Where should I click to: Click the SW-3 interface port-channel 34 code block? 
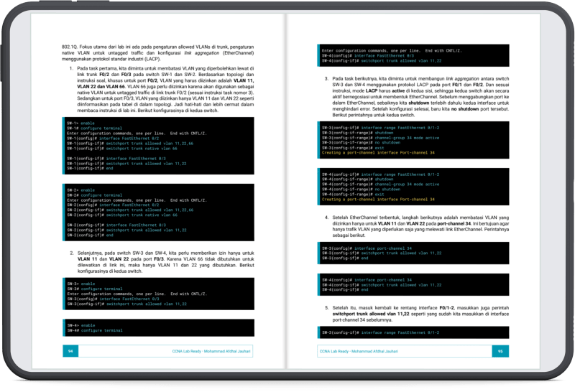click(x=413, y=253)
